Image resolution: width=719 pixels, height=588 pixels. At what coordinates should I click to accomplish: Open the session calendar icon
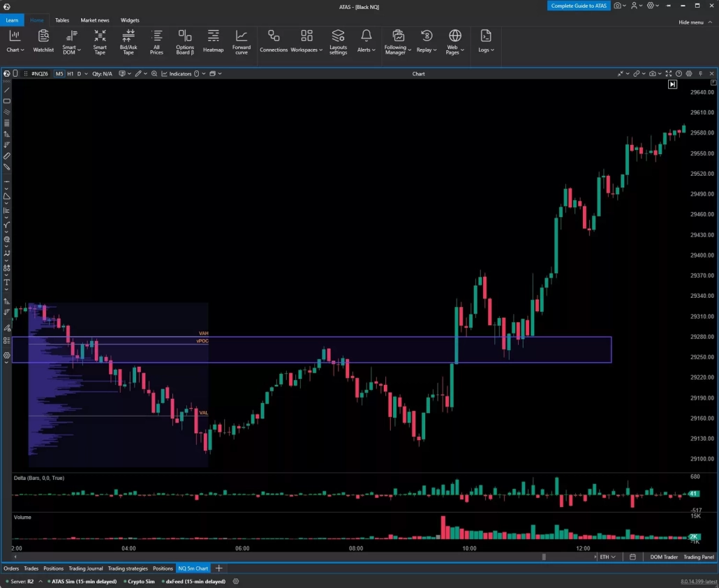point(632,557)
